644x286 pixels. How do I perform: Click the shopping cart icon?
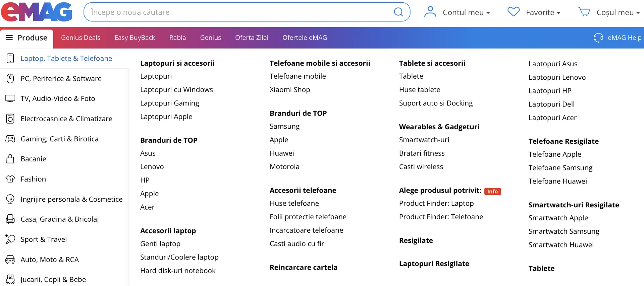click(x=584, y=12)
